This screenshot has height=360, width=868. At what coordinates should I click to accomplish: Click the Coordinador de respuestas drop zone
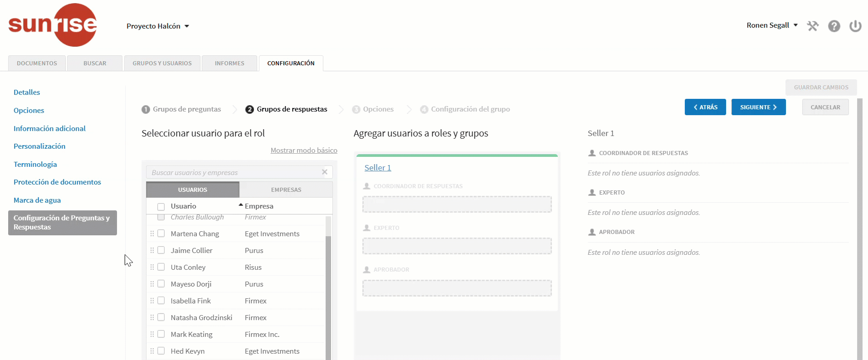[x=457, y=204]
